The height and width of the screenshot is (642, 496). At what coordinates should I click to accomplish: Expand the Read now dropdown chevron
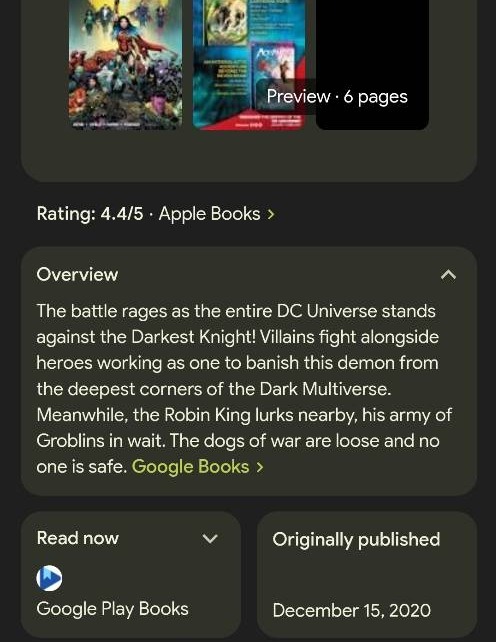point(210,538)
